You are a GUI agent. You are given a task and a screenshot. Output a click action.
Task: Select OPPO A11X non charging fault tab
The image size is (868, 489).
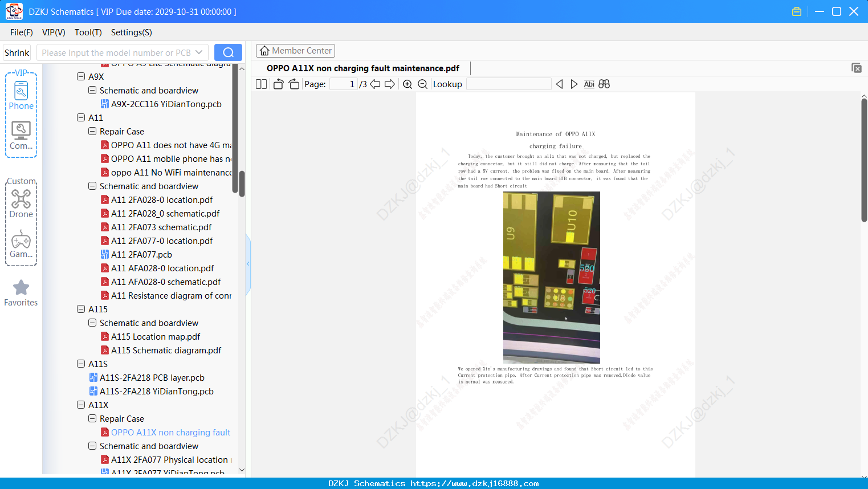point(363,68)
